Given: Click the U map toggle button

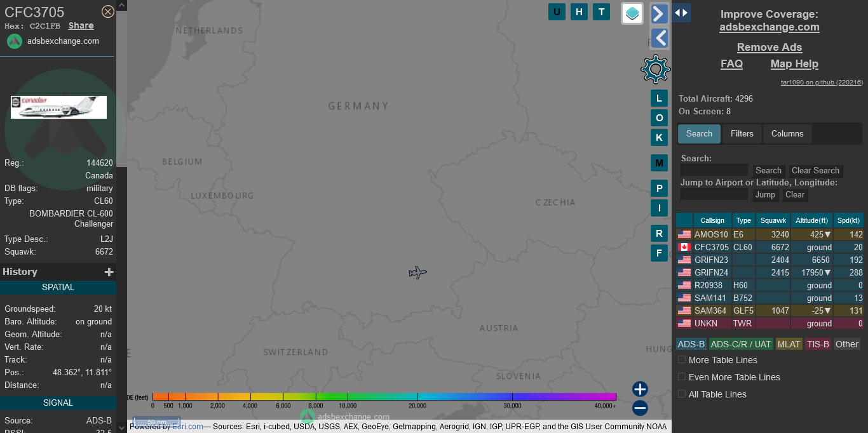Looking at the screenshot, I should (557, 11).
